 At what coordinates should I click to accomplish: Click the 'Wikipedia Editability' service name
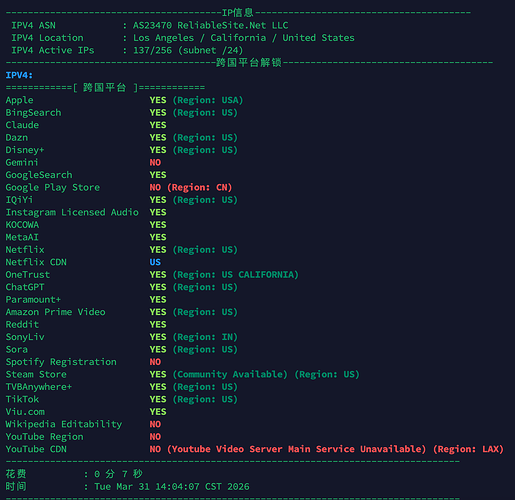[64, 424]
